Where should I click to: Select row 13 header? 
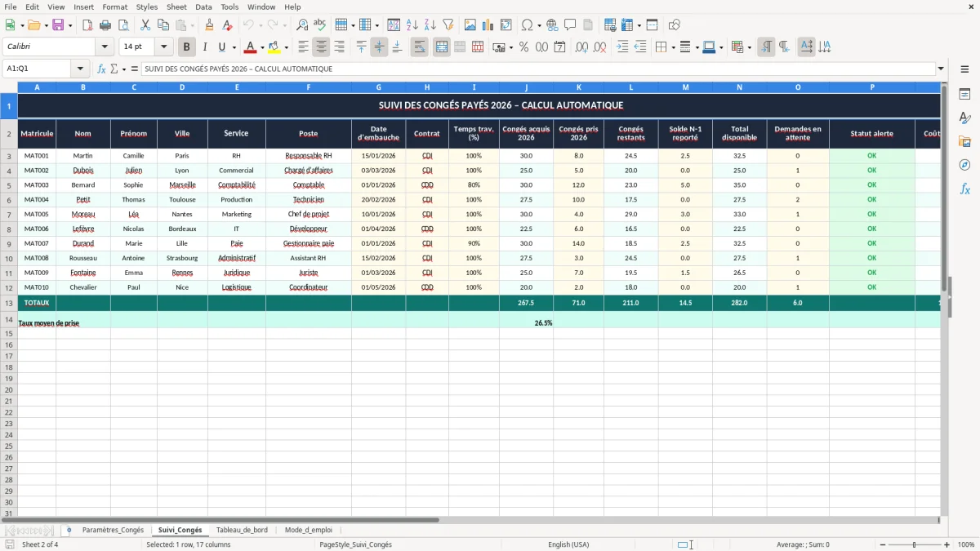click(x=8, y=303)
